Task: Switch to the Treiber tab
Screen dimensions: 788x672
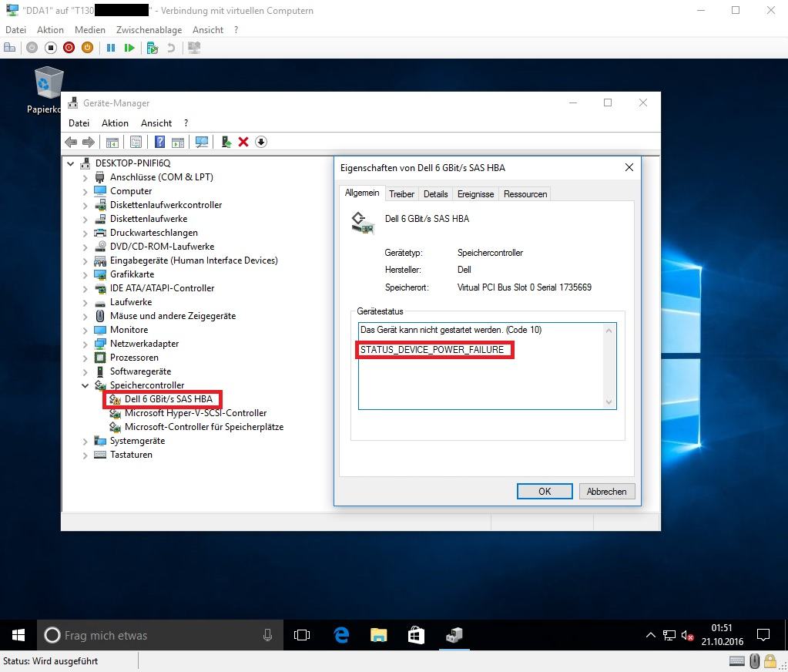Action: [x=401, y=194]
